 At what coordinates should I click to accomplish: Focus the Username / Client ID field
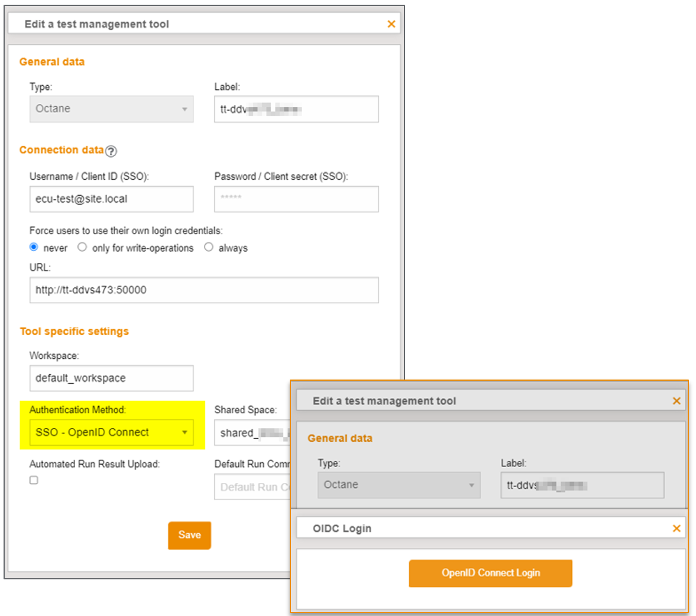(x=111, y=199)
